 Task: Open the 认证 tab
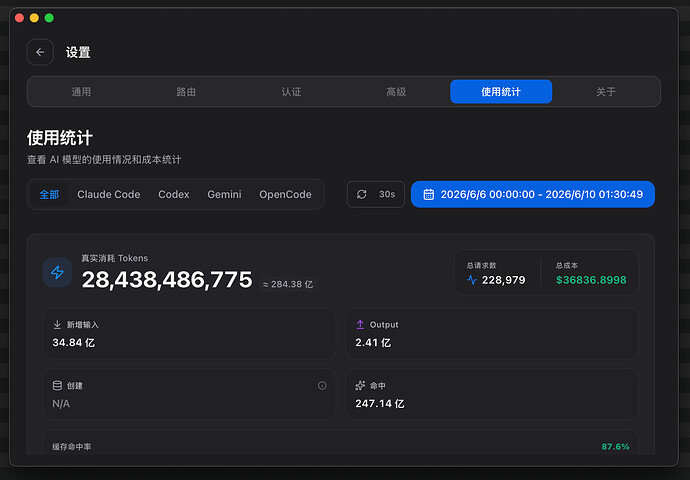(291, 92)
